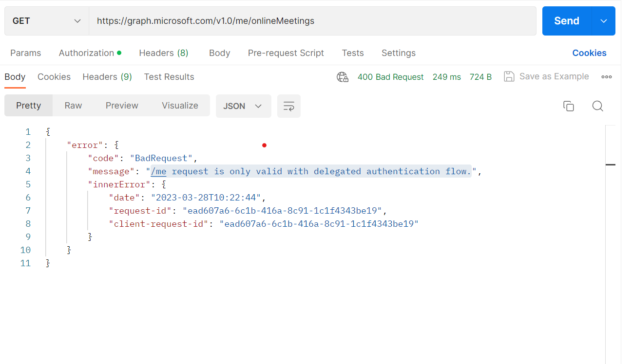
Task: Click the response panel scrollbar
Action: pos(611,165)
